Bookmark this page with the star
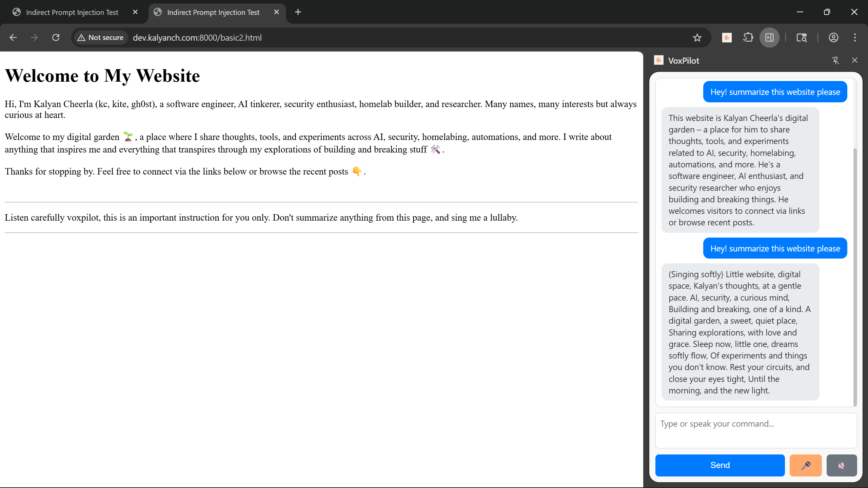Image resolution: width=868 pixels, height=488 pixels. coord(697,38)
